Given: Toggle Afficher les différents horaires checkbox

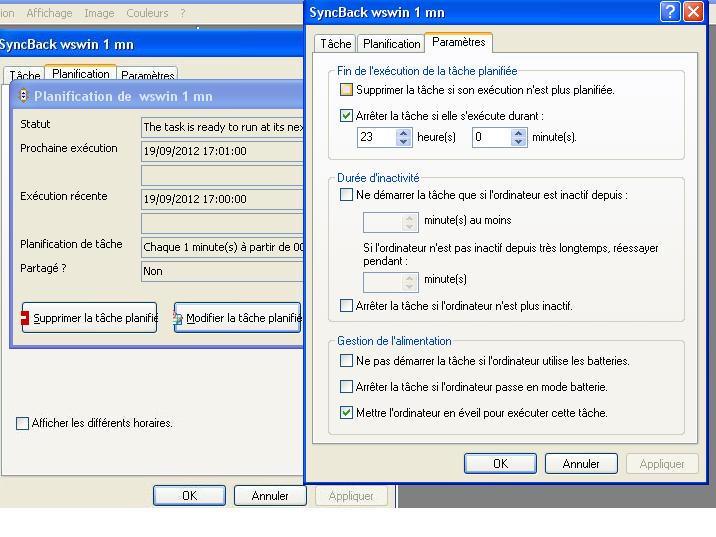Looking at the screenshot, I should [x=22, y=423].
